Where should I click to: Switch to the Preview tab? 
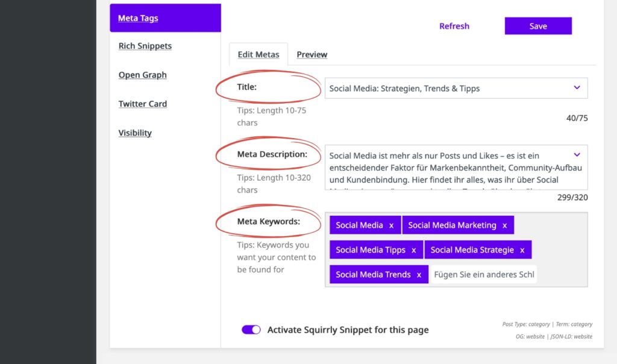click(x=312, y=54)
